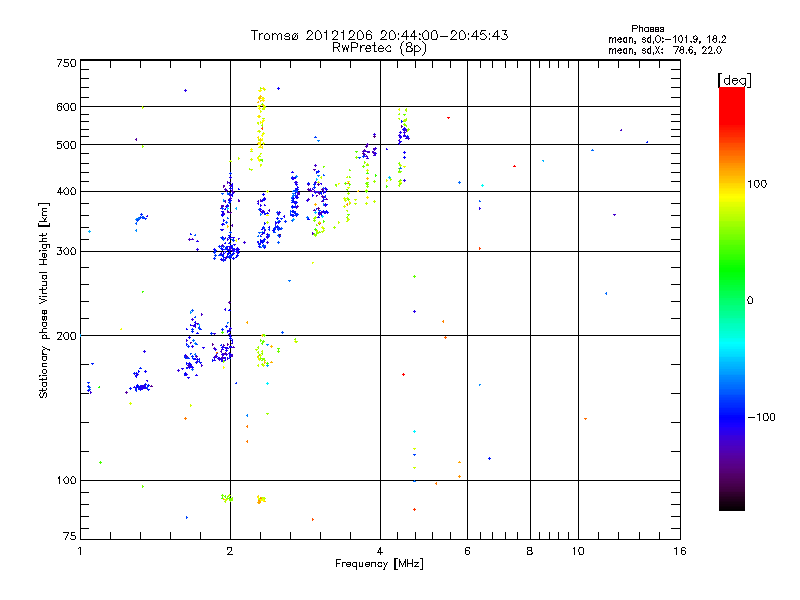800x600 pixels.
Task: Click the 300 km height tick label
Action: pos(66,251)
